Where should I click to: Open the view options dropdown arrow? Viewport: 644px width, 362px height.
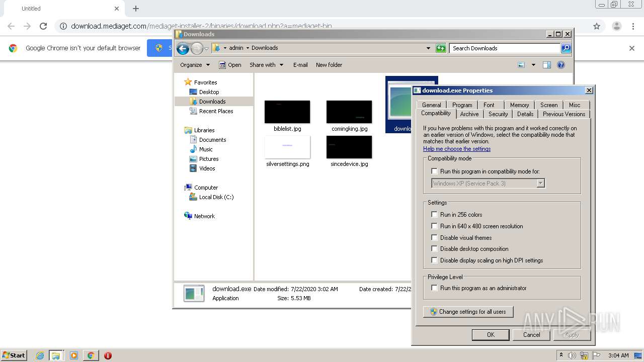click(x=533, y=65)
